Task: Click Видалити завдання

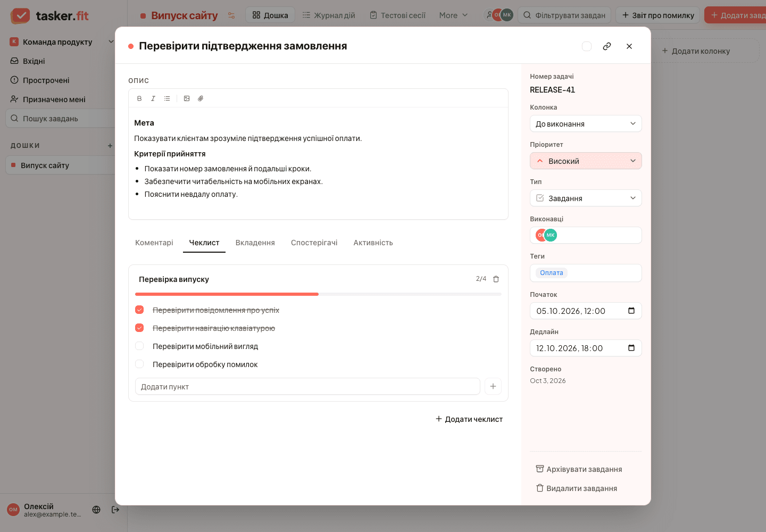Action: point(577,488)
